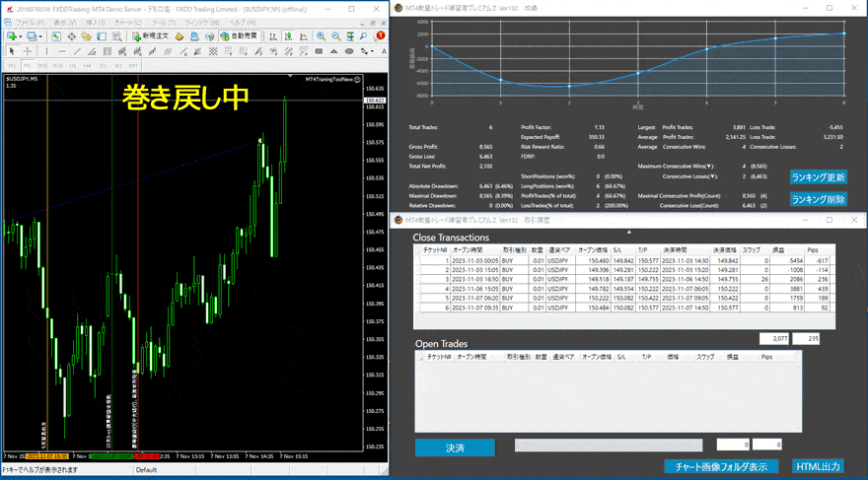Screen dimensions: 868x480
Task: Open the ファイル (File) menu
Action: 23,21
